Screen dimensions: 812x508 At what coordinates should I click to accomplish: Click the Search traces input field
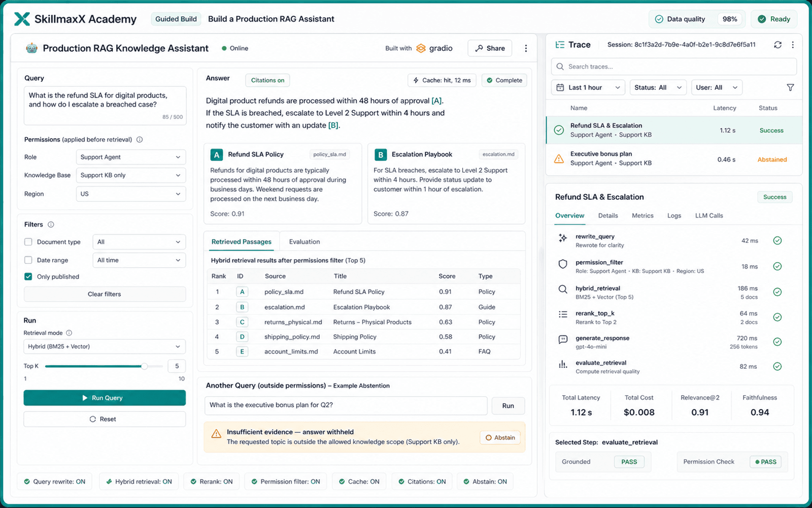click(674, 67)
